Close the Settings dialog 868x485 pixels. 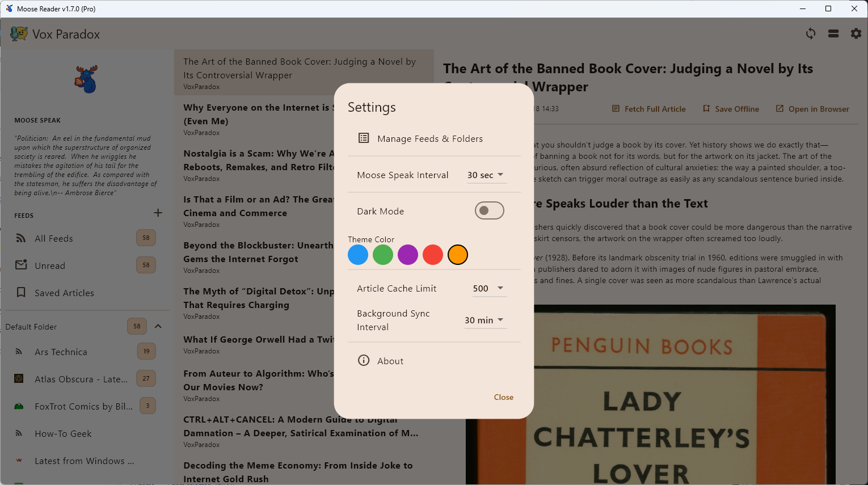point(503,397)
